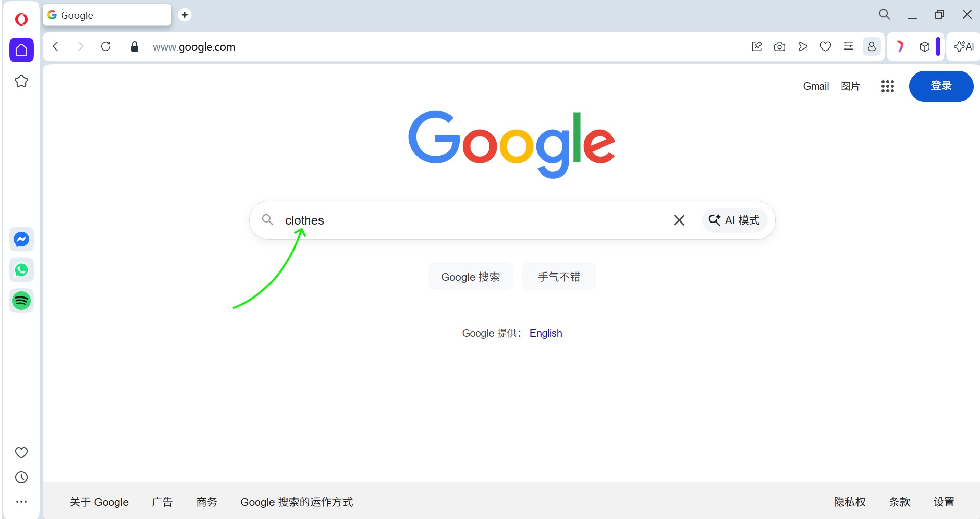Open Google apps grid menu
980x519 pixels.
point(887,86)
